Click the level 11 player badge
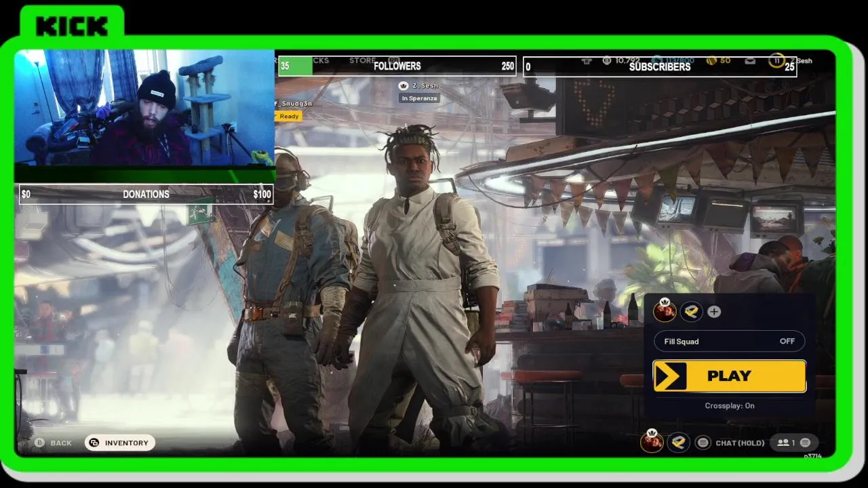 point(776,60)
